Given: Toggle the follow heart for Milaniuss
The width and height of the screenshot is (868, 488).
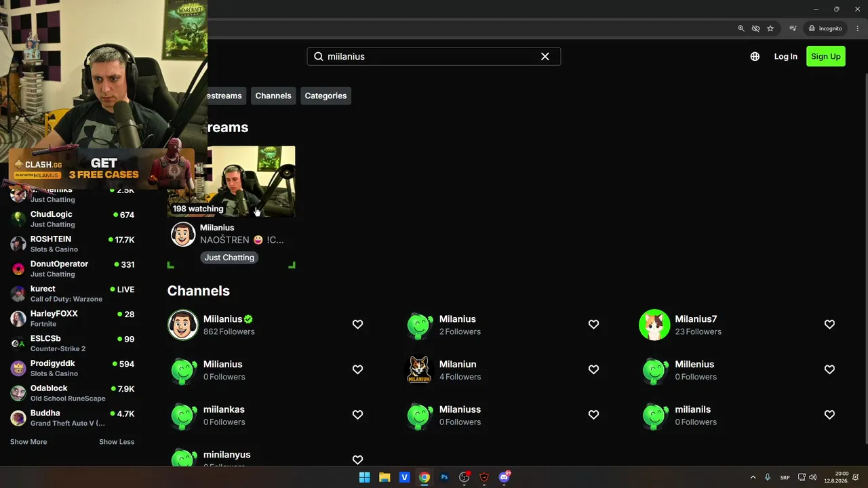Looking at the screenshot, I should coord(593,415).
